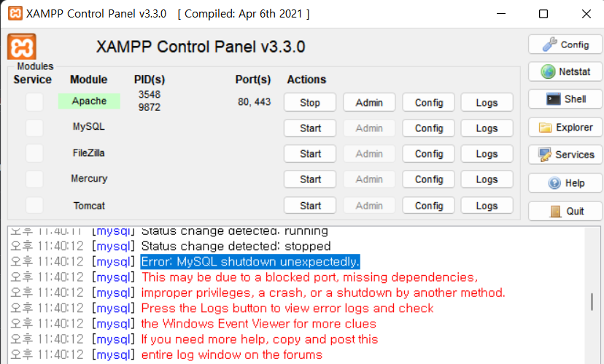Click the title bar XAMPP icon

pyautogui.click(x=15, y=13)
